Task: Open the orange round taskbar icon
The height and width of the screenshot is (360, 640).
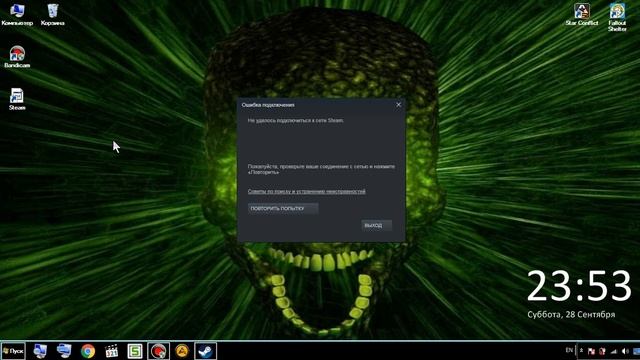Action: coord(182,351)
